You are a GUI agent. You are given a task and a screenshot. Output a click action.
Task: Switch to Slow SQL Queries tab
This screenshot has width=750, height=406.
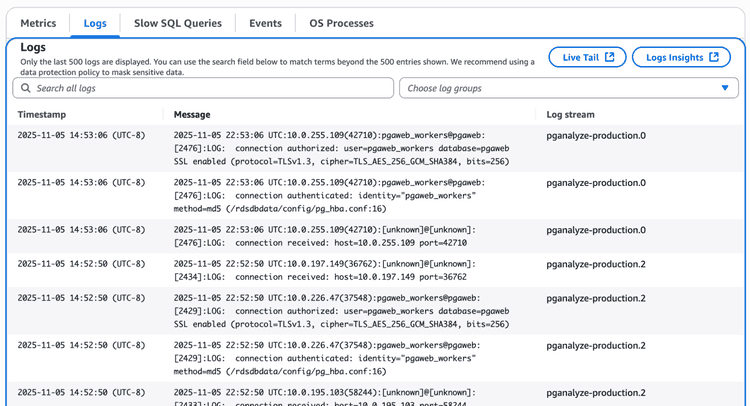pos(177,23)
